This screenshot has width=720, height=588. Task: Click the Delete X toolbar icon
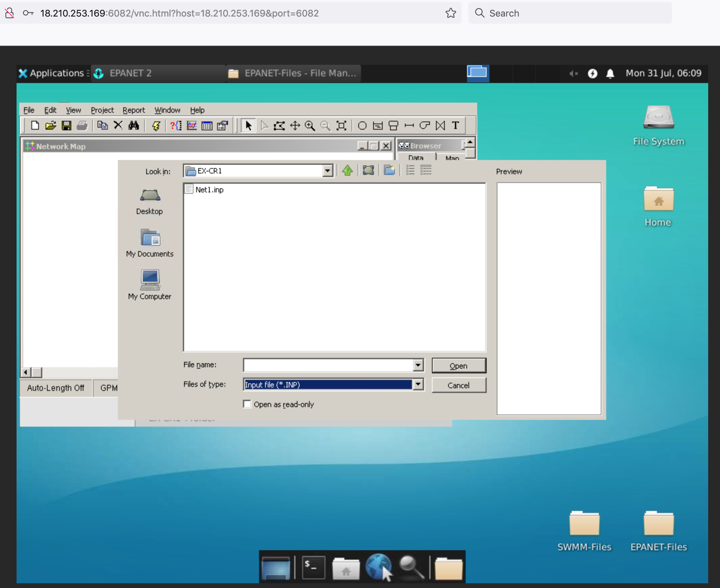point(118,126)
